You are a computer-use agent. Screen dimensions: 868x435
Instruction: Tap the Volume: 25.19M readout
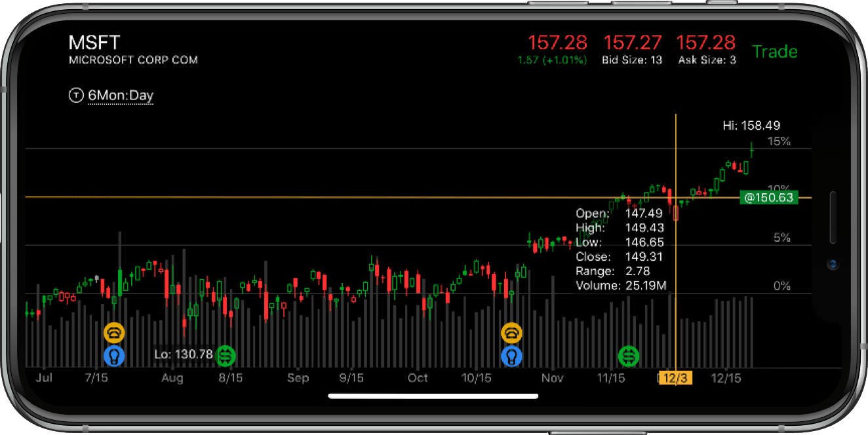pyautogui.click(x=621, y=286)
